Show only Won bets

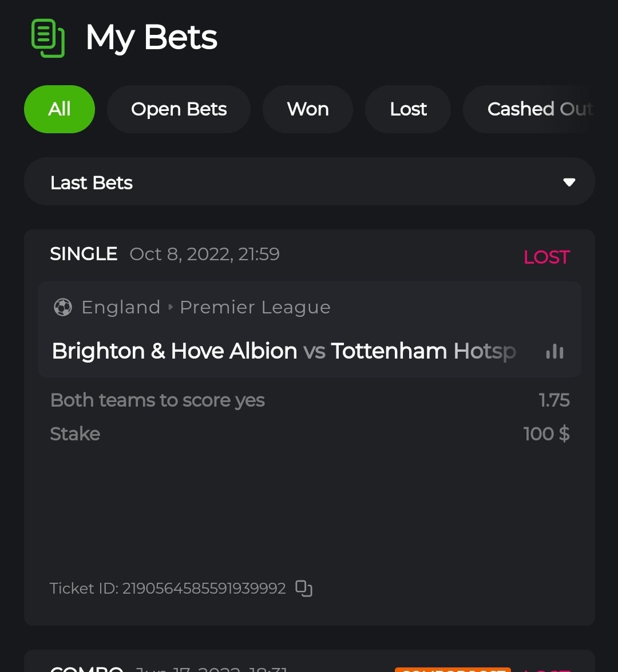308,109
